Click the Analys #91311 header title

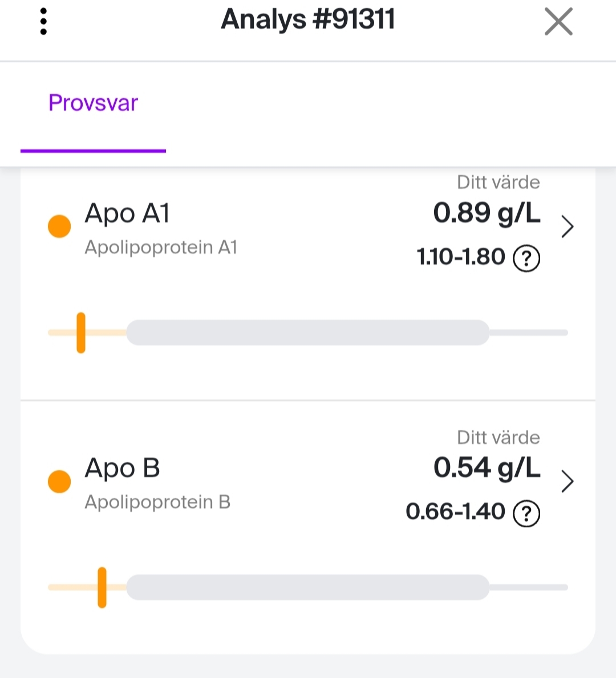(x=307, y=19)
